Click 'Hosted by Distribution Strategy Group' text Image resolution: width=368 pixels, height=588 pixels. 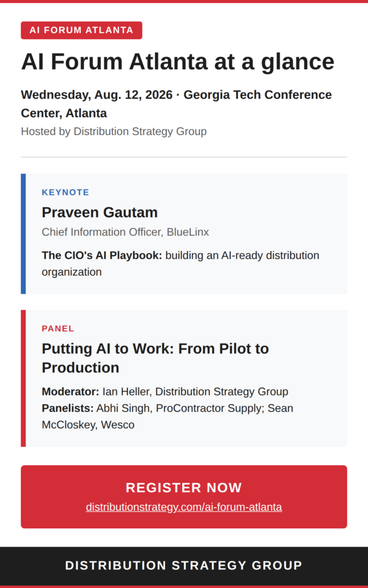(114, 131)
